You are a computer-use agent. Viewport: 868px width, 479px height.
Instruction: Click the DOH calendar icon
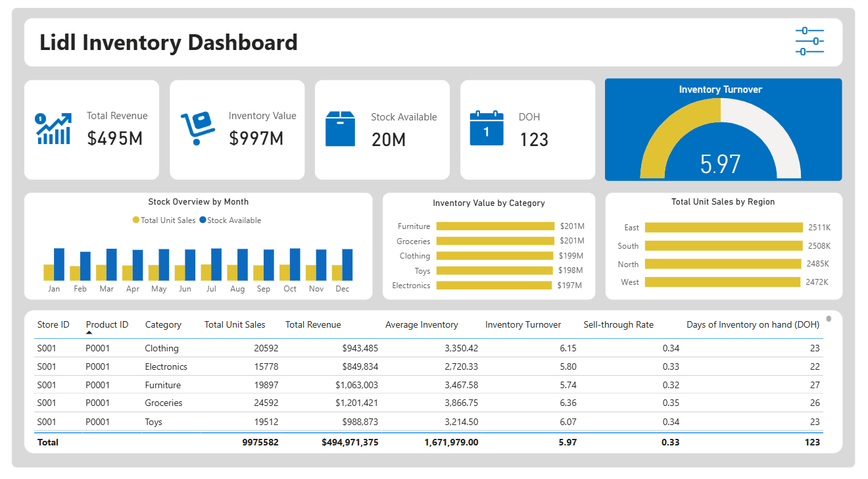[x=487, y=128]
